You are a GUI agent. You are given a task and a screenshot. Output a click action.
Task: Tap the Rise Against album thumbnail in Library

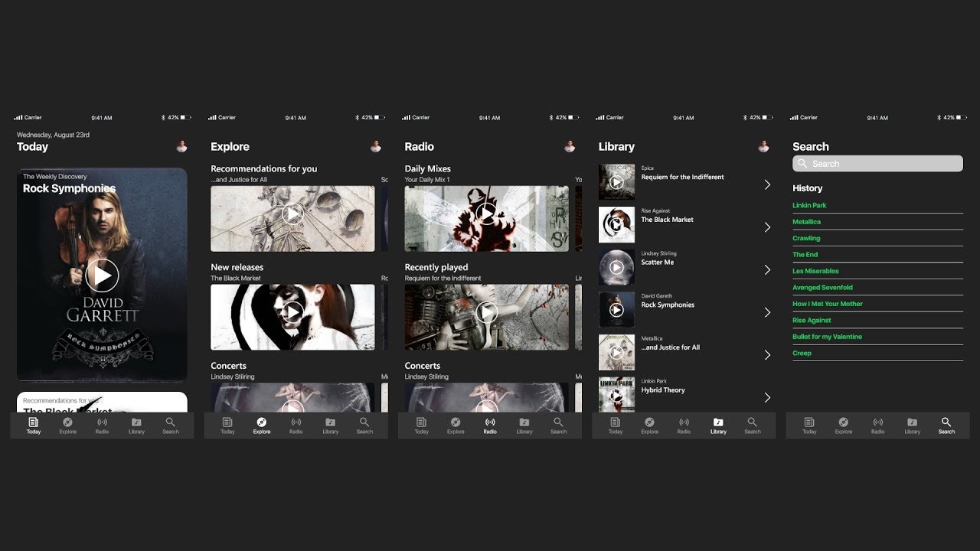[616, 225]
